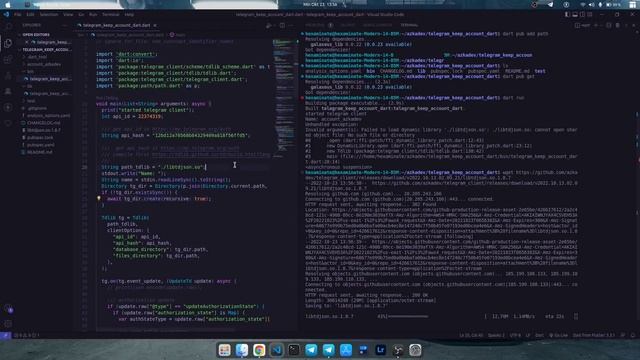
Task: Open Finder from the dock
Action: coord(242,350)
